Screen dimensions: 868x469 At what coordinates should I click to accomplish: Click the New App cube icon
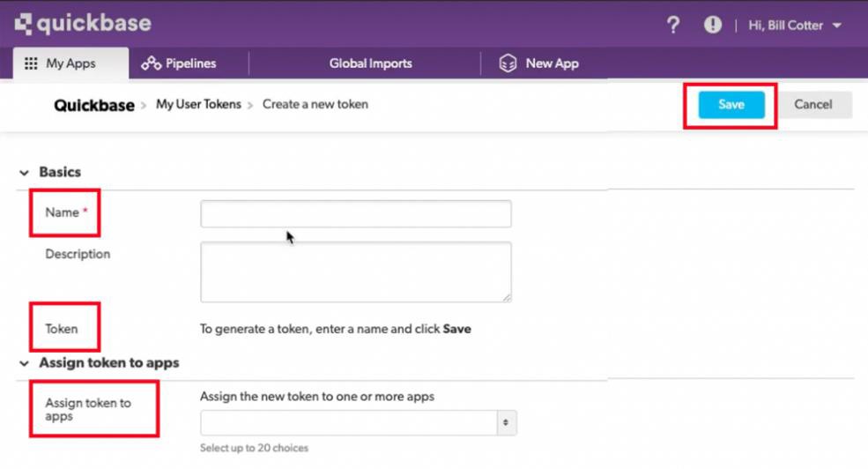[x=508, y=63]
